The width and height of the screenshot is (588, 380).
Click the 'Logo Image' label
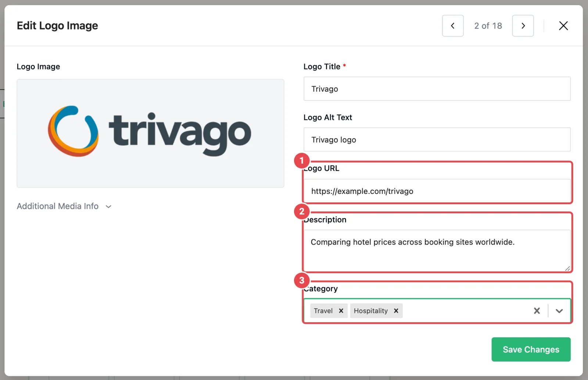(38, 67)
